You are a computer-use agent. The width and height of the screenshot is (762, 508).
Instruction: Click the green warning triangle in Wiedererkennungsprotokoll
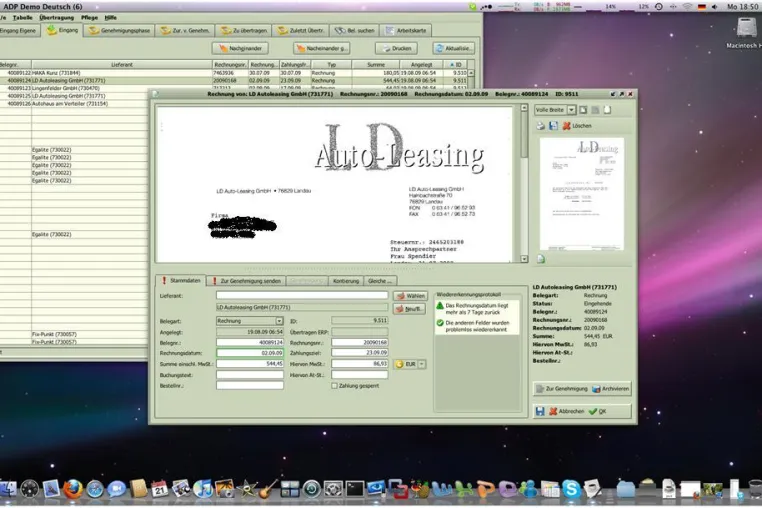point(440,306)
